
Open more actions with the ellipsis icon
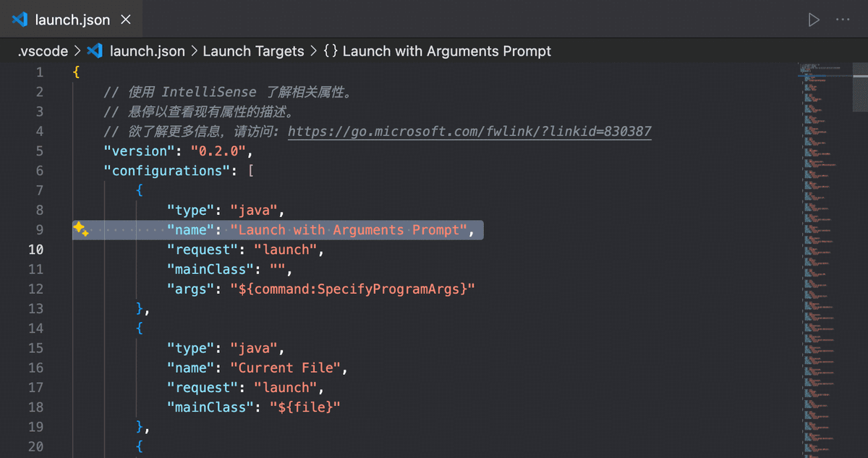point(843,20)
